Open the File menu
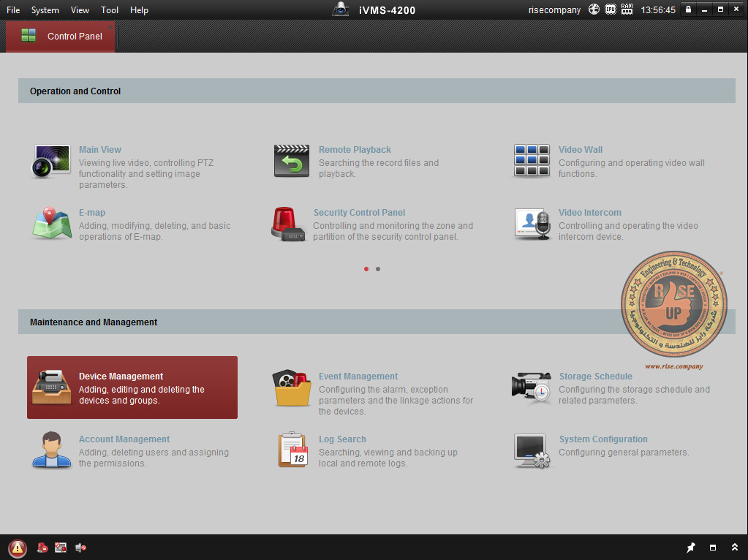748x560 pixels. (x=13, y=10)
